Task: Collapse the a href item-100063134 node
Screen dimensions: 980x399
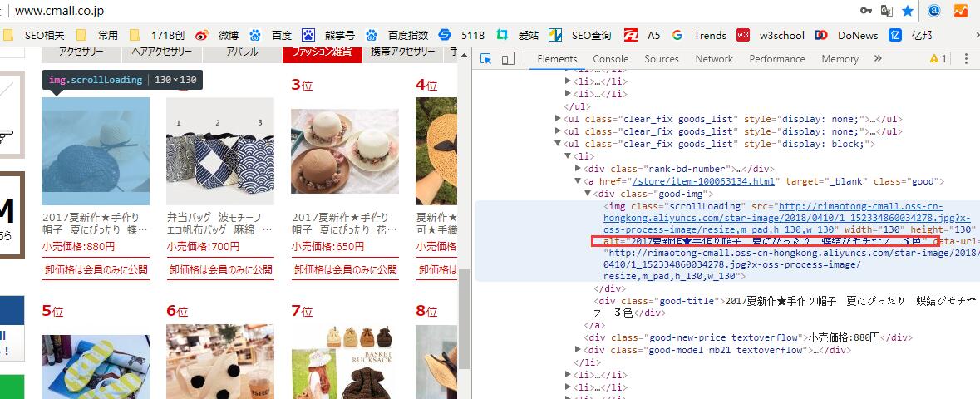Action: (578, 181)
